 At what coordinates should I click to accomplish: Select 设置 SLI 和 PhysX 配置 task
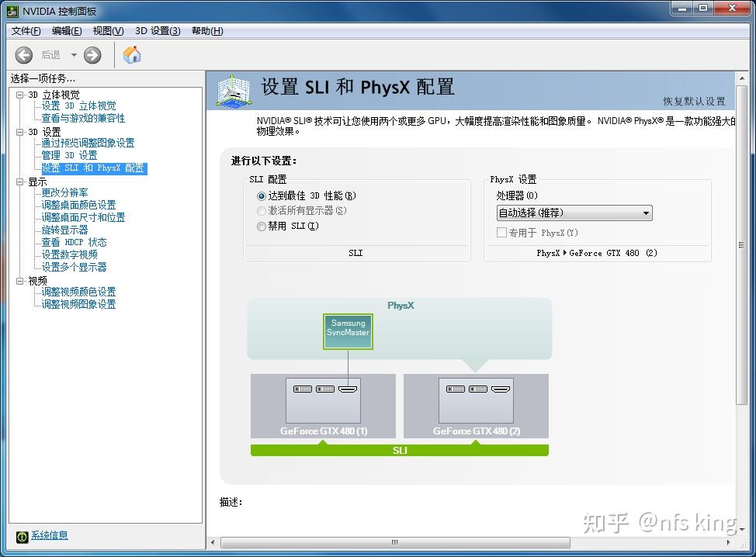pyautogui.click(x=94, y=168)
